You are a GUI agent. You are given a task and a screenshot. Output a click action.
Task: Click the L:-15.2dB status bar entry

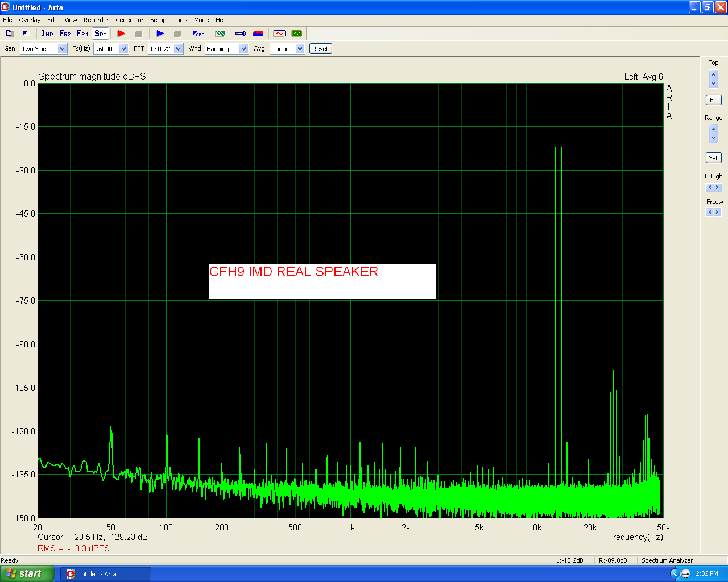(x=570, y=560)
